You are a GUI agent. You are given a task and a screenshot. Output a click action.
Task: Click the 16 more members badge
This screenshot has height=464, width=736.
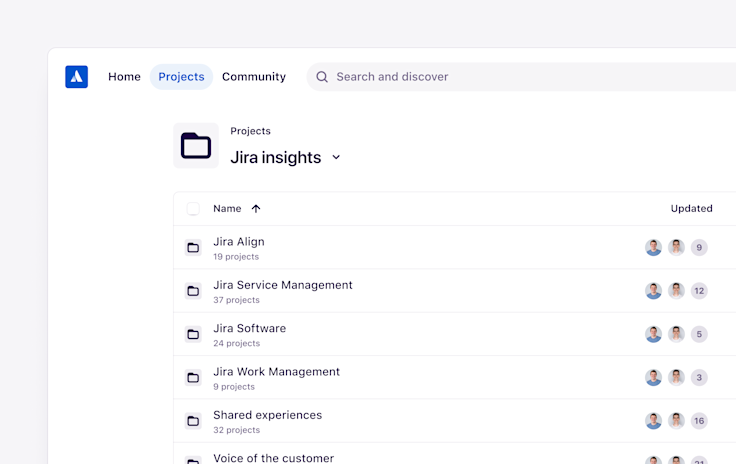coord(699,421)
